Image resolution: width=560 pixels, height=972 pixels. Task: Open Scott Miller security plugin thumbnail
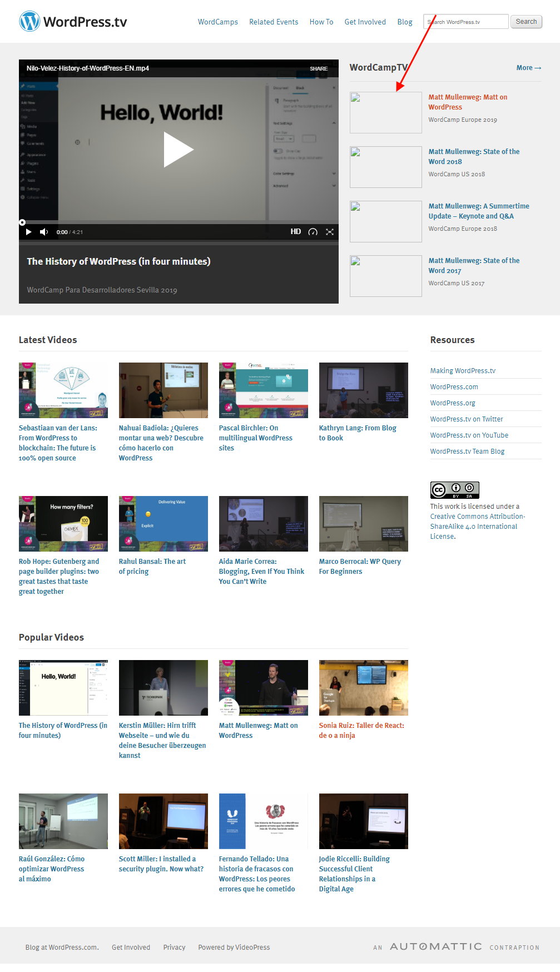(163, 821)
